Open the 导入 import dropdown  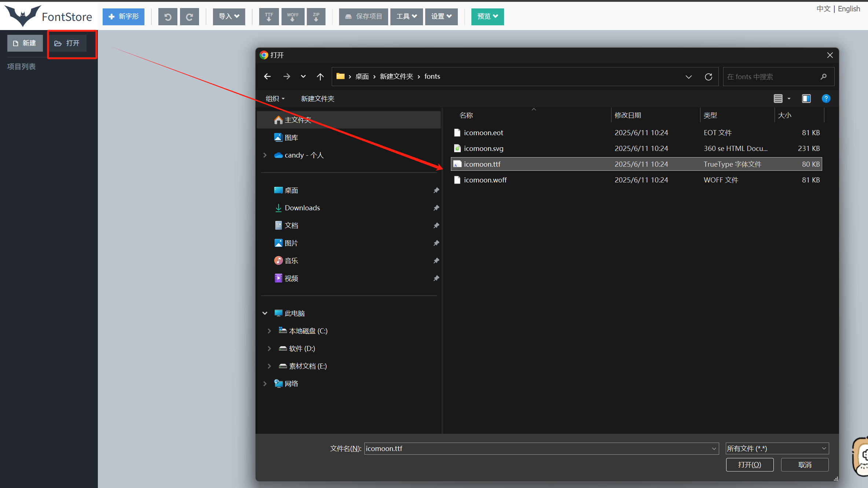click(x=229, y=16)
